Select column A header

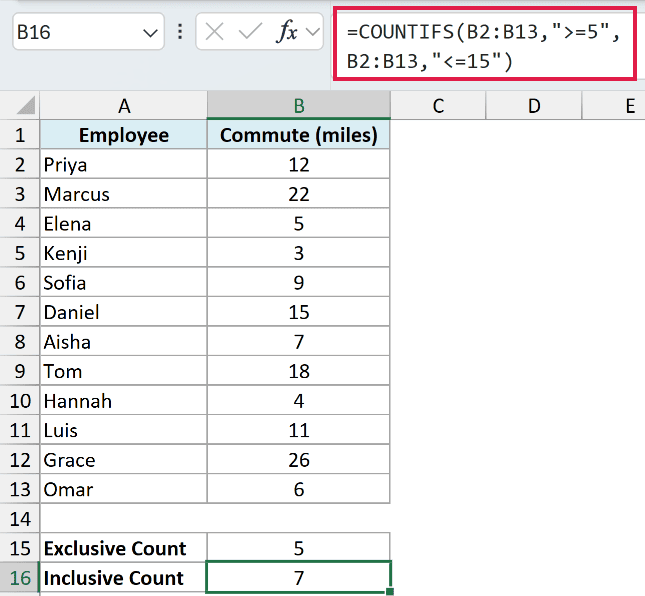coord(124,106)
